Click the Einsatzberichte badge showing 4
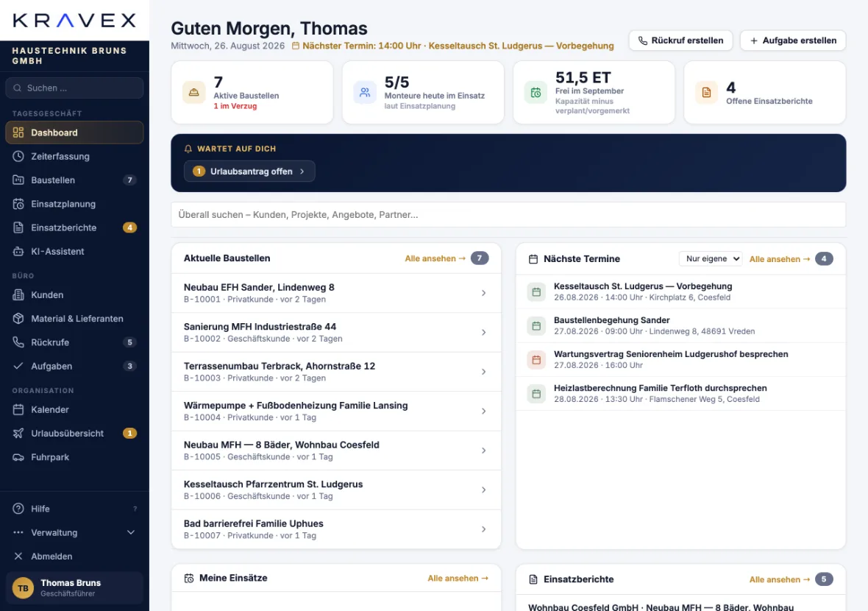 [x=129, y=227]
